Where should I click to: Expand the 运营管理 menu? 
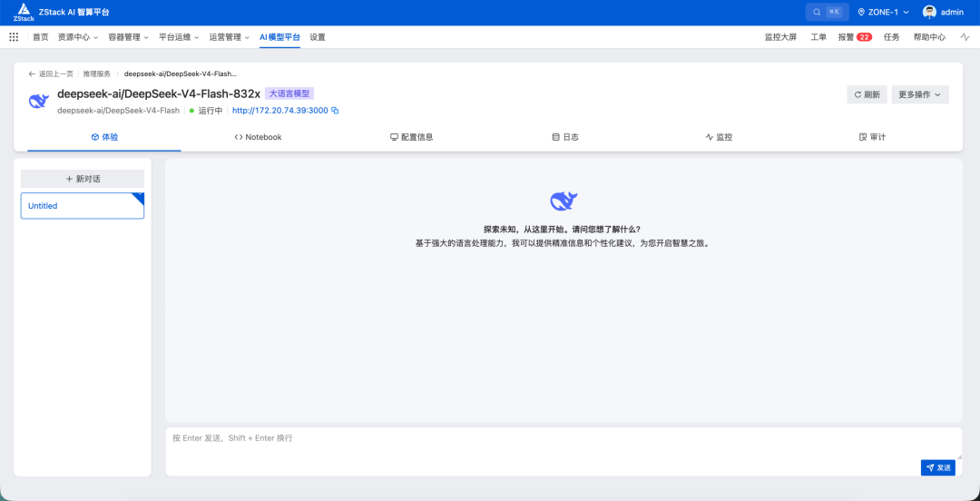230,37
